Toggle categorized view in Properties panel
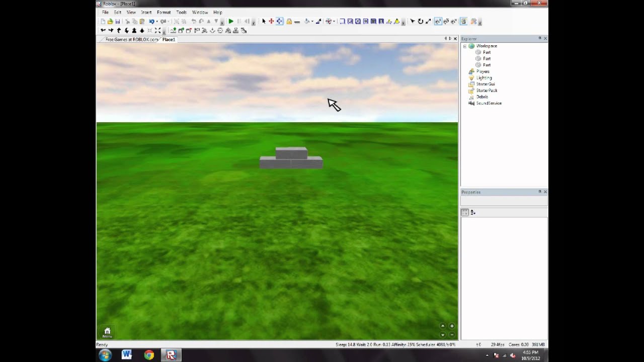Image resolution: width=644 pixels, height=362 pixels. 465,213
